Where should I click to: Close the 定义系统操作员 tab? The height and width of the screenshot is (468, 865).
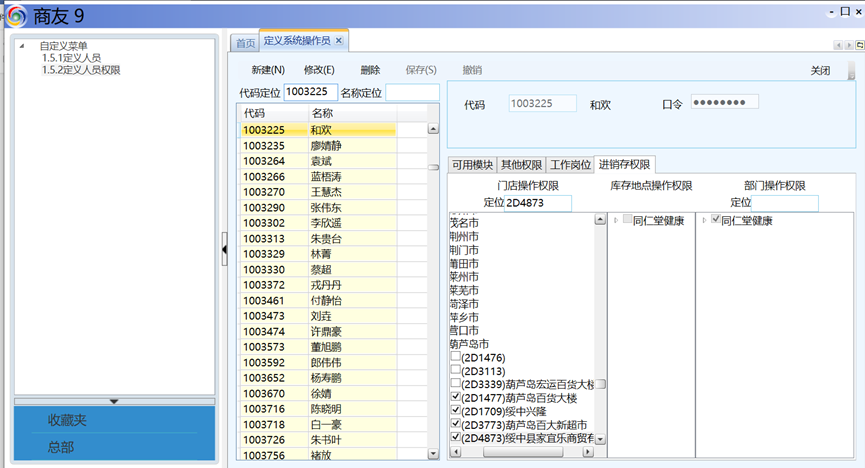[x=339, y=40]
